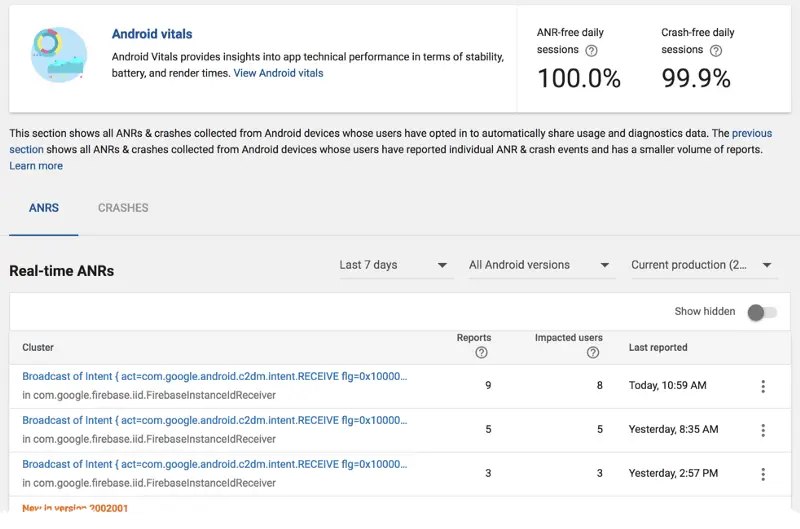Click help icon beside ANR-free daily sessions
The width and height of the screenshot is (800, 529).
point(591,50)
